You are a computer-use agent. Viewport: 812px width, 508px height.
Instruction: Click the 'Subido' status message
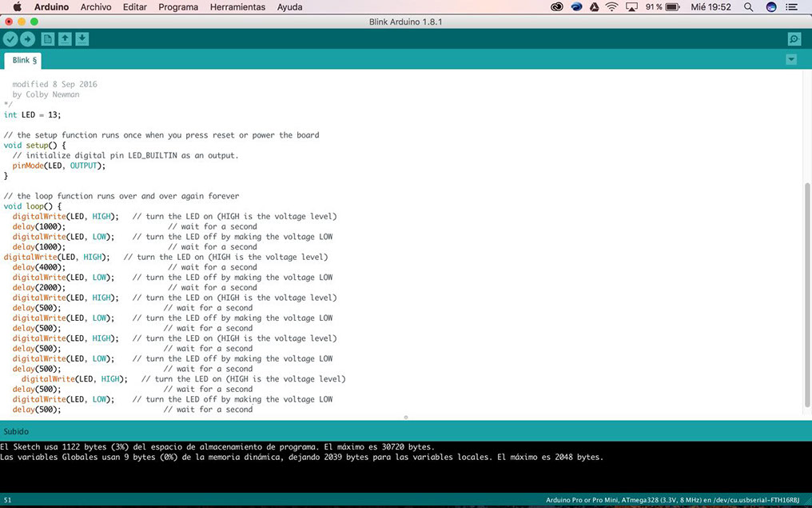click(x=16, y=431)
